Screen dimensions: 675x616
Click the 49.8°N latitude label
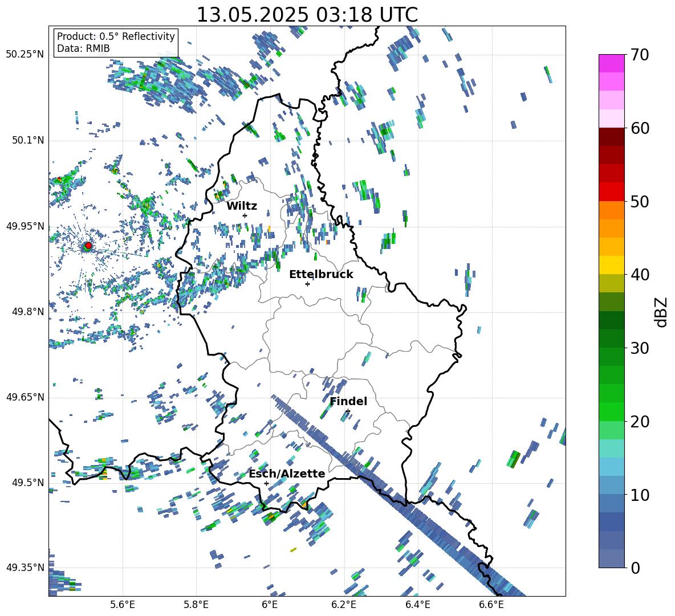click(27, 312)
